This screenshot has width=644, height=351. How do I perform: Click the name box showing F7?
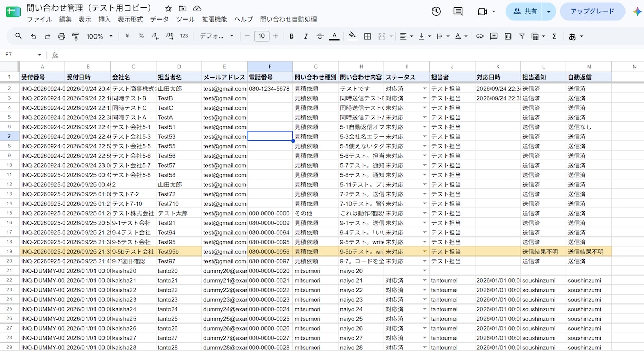pyautogui.click(x=19, y=55)
